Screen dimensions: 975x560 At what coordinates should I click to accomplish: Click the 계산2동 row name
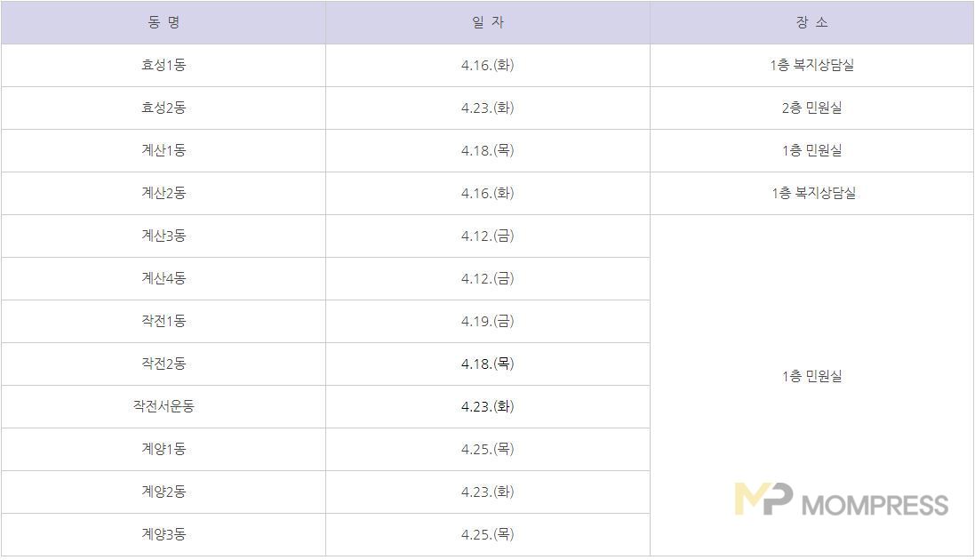(x=164, y=193)
